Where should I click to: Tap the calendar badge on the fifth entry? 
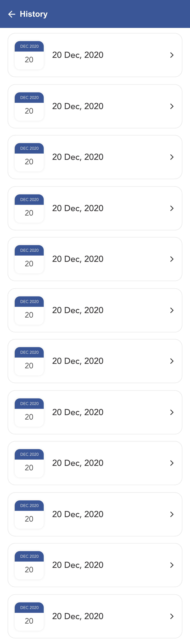tap(29, 259)
